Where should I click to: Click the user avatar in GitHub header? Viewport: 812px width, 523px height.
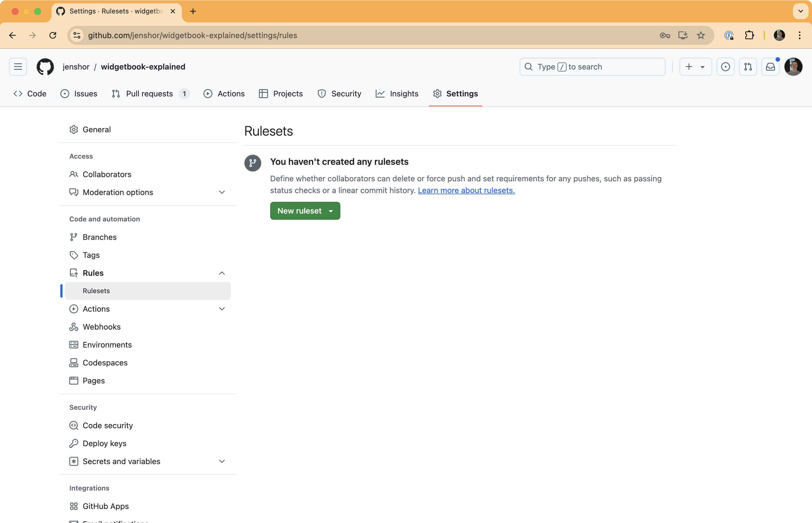[x=793, y=66]
